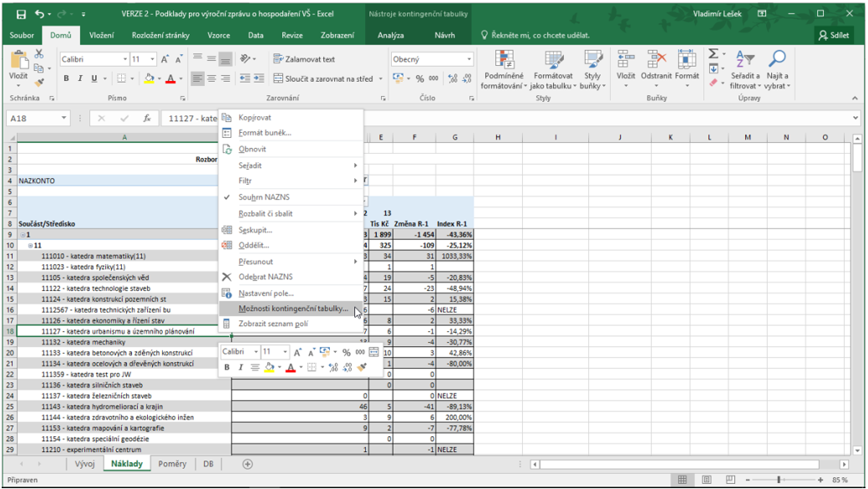
Task: Switch to the Vývoj sheet tab
Action: pos(84,464)
